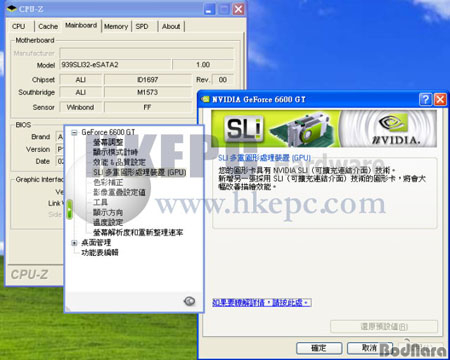Open 功能表編輯 in the settings tree

[100, 253]
